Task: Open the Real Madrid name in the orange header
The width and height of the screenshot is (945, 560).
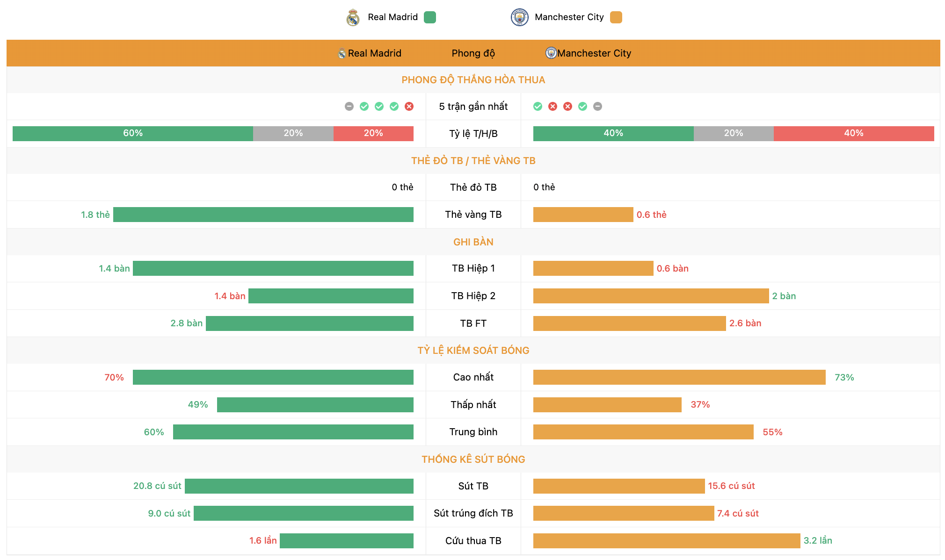Action: 374,53
